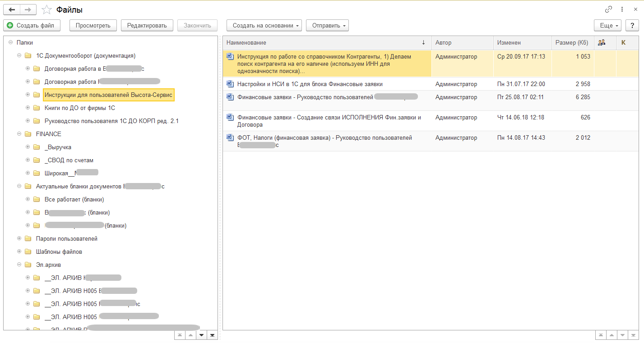Expand the Все работает (бланки) folder
644x343 pixels.
point(28,200)
